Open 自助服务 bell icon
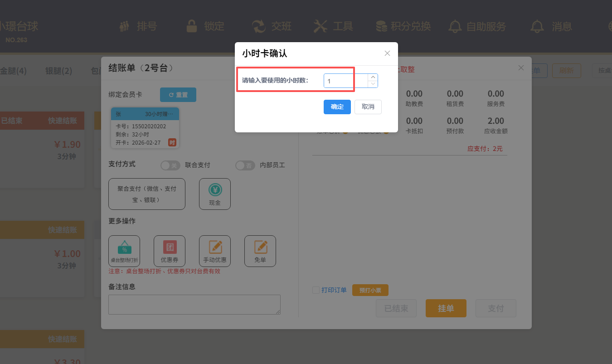612x364 pixels. tap(455, 26)
